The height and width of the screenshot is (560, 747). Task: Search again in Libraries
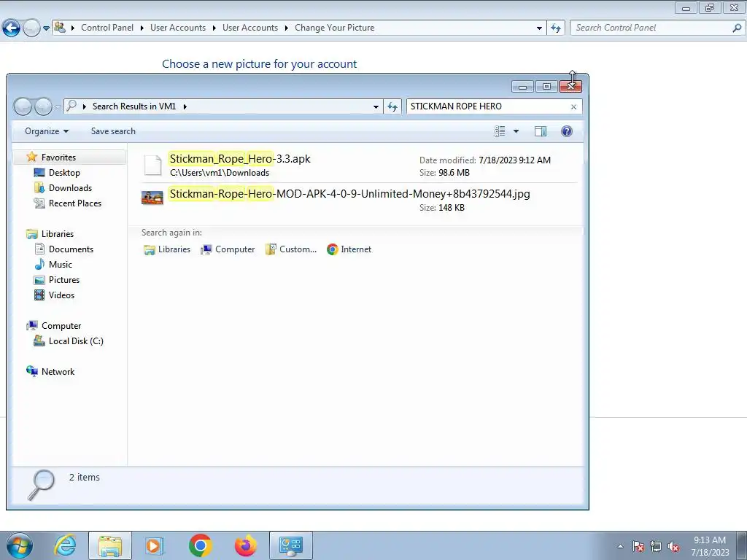(x=167, y=249)
